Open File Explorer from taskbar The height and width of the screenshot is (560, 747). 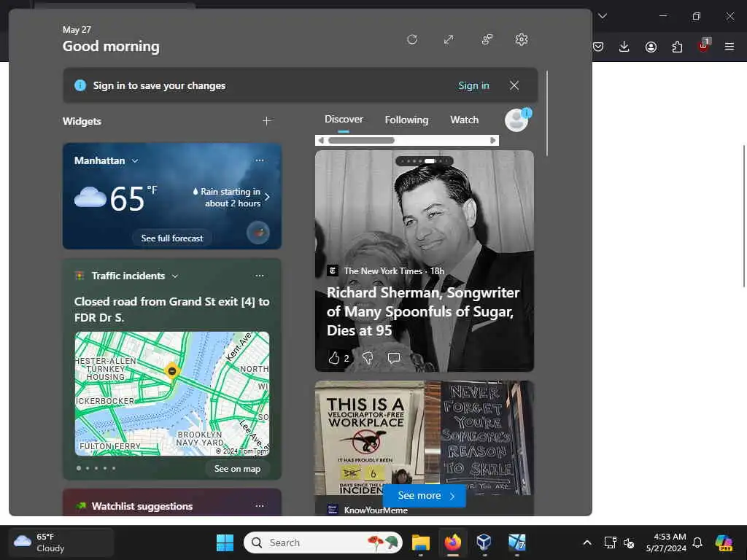[x=421, y=542]
